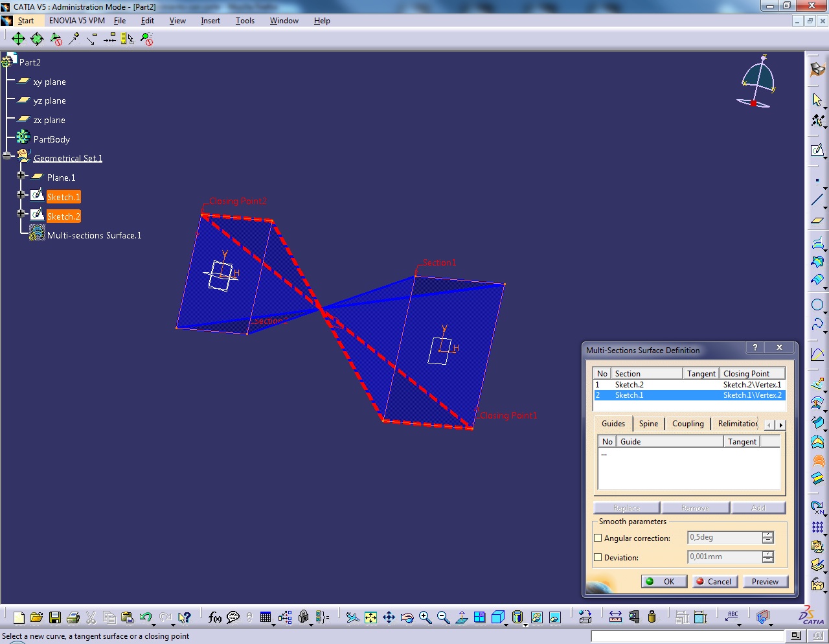The width and height of the screenshot is (829, 644).
Task: Expand the Plane.1 tree node
Action: pyautogui.click(x=21, y=176)
